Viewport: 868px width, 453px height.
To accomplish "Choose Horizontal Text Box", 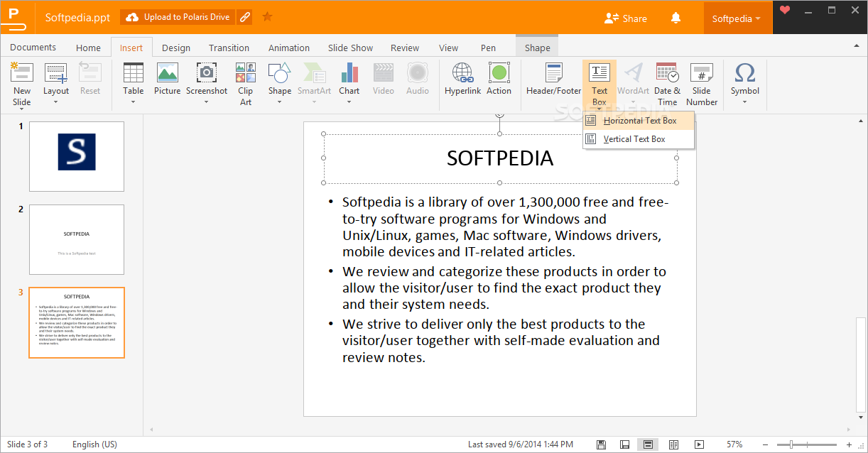I will (x=639, y=121).
